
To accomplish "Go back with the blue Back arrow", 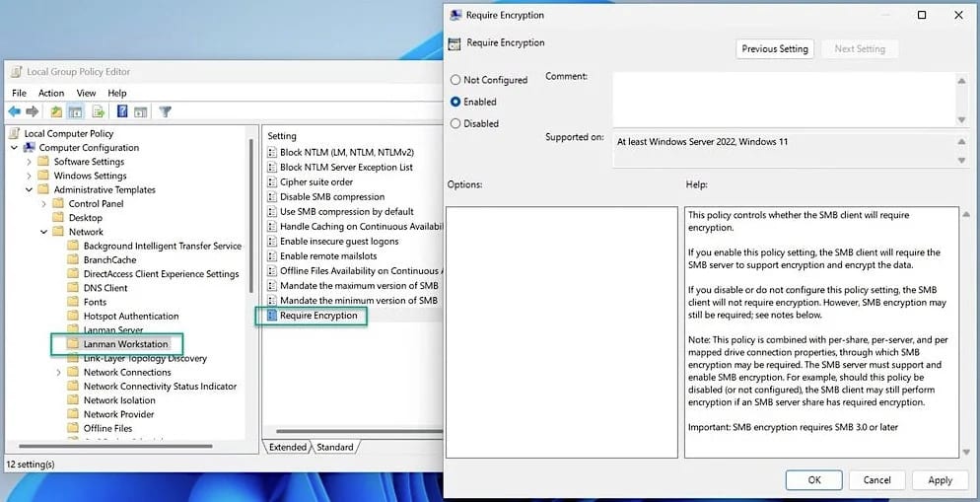I will click(x=14, y=111).
